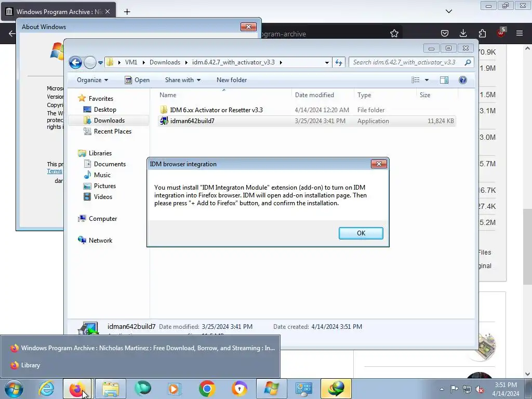Click the Firefox taskbar icon
The width and height of the screenshot is (532, 399).
77,389
